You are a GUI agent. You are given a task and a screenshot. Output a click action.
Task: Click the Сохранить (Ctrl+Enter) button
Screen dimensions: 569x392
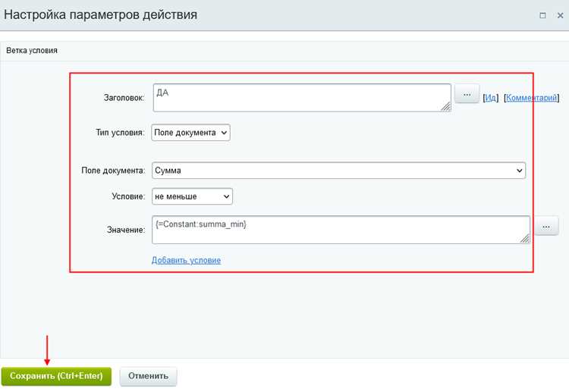(56, 376)
